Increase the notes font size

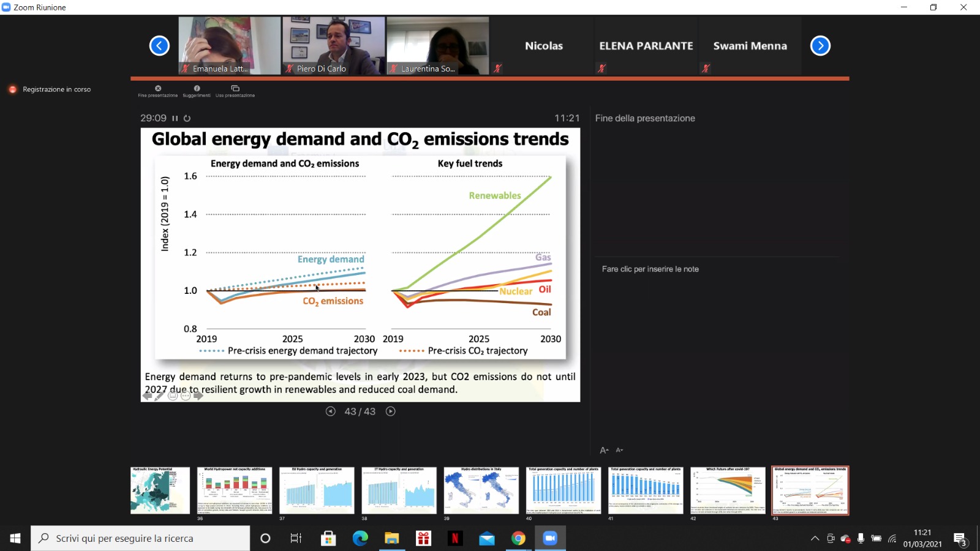tap(604, 450)
